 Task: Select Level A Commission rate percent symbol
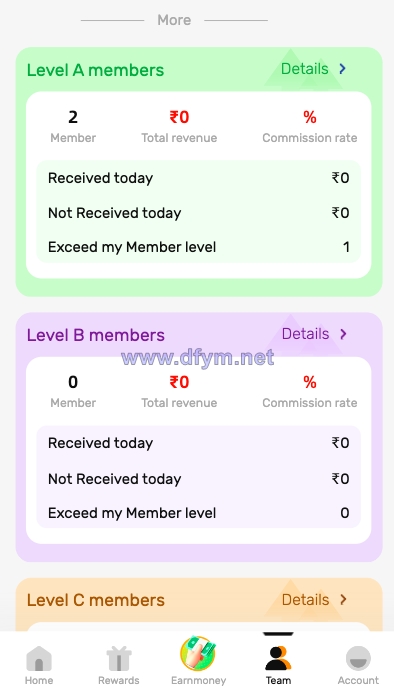[310, 117]
